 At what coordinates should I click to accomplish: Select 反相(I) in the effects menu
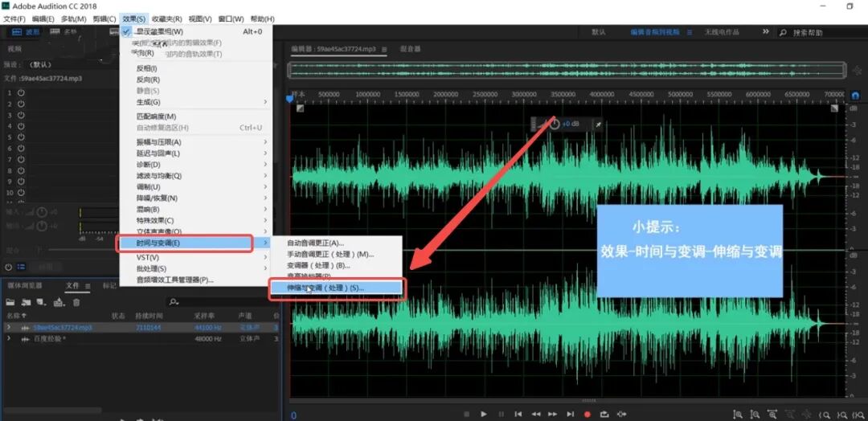(x=197, y=68)
